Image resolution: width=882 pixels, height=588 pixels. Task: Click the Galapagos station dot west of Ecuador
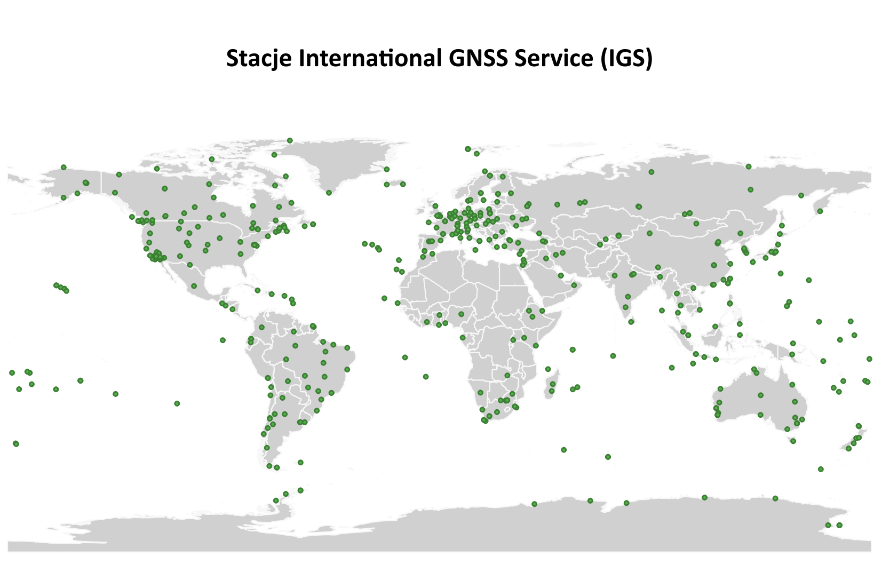click(x=223, y=340)
